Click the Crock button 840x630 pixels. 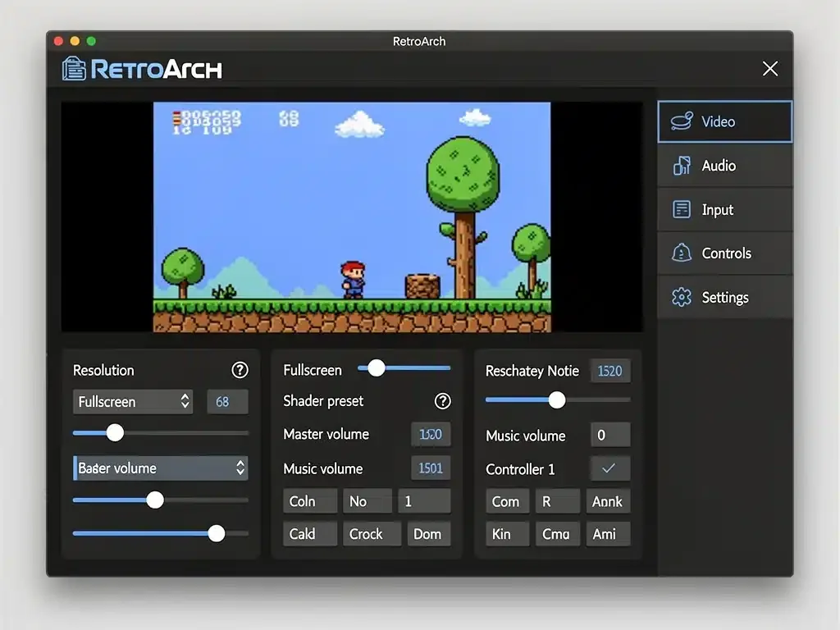(x=372, y=533)
